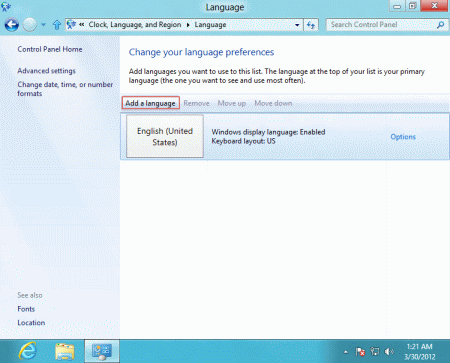Click Add a language

[150, 103]
